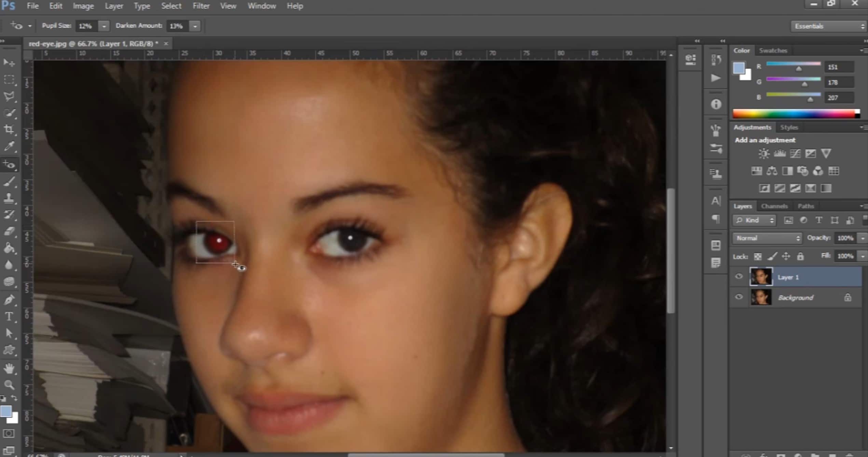Screen dimensions: 868x457
Task: Click the Layer 1 thumbnail
Action: pyautogui.click(x=761, y=277)
